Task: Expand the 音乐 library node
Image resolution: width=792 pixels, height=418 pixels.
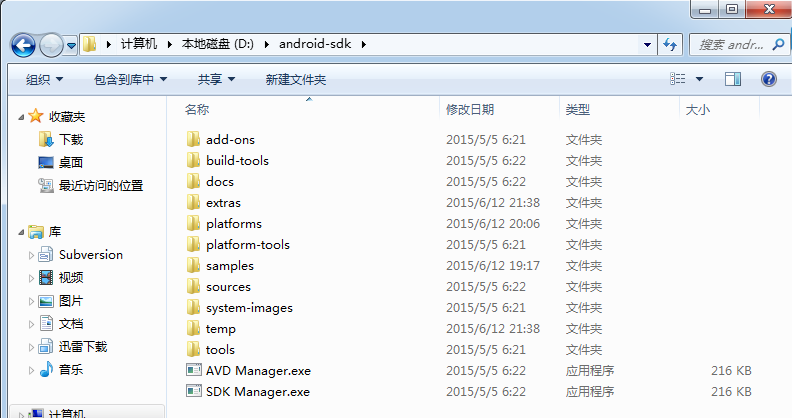Action: [x=31, y=370]
